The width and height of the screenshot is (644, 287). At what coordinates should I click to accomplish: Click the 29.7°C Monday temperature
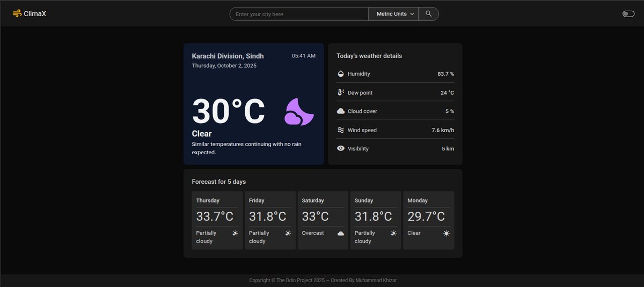pyautogui.click(x=426, y=217)
